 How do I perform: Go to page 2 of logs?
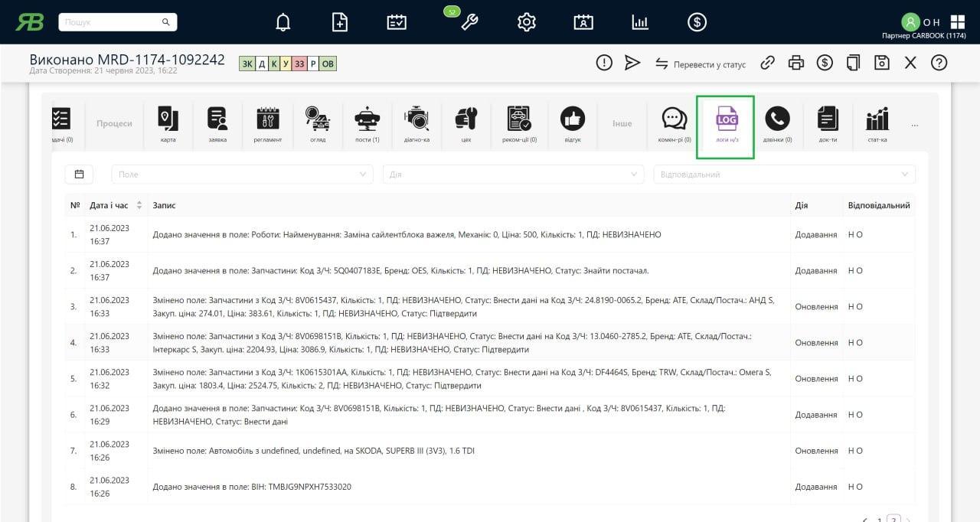pos(893,518)
